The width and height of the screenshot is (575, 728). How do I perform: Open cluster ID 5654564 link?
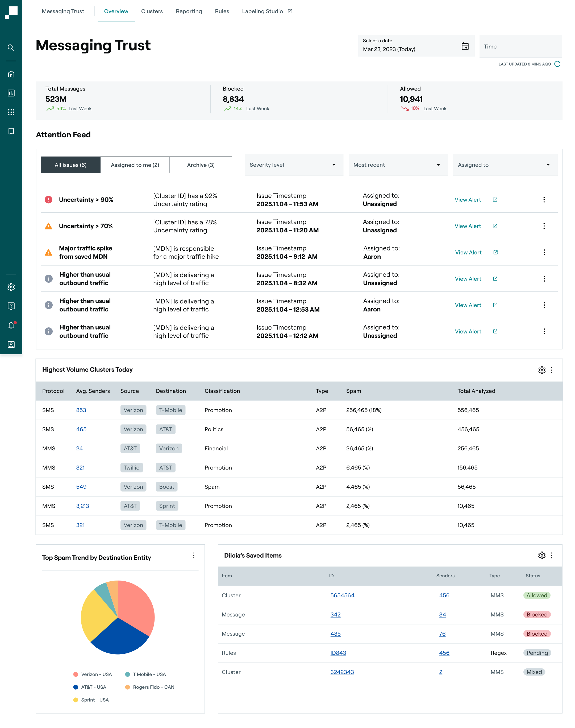point(342,596)
